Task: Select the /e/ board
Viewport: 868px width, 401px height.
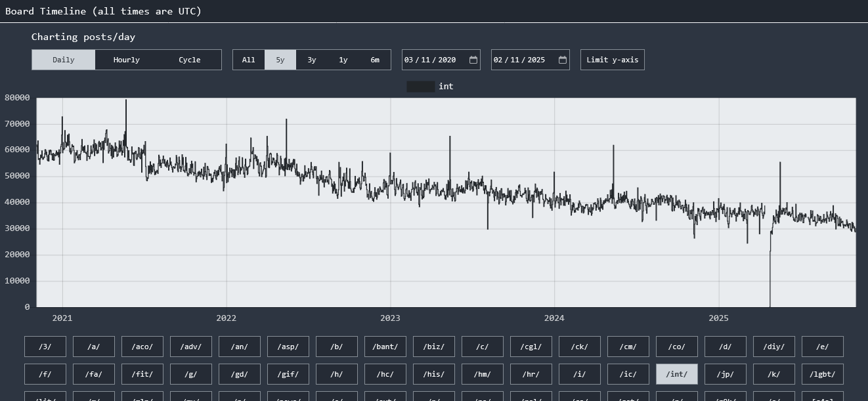Action: click(x=823, y=347)
